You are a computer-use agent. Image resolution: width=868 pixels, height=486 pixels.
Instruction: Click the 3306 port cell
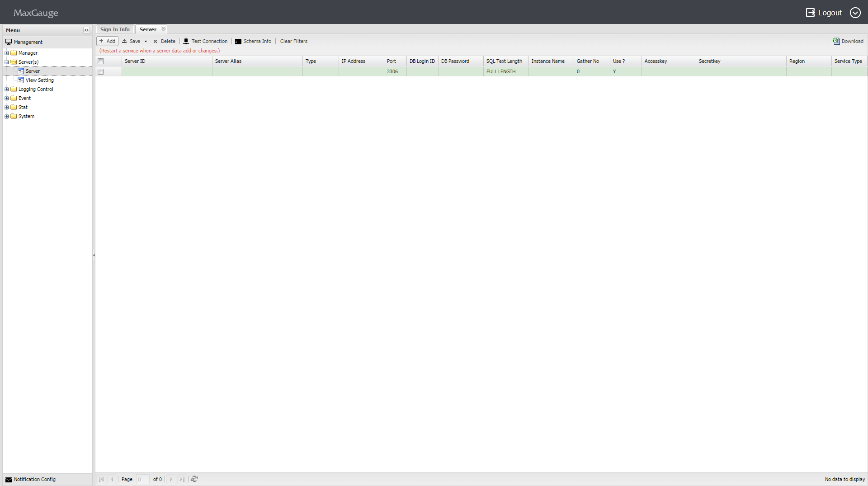(x=395, y=71)
